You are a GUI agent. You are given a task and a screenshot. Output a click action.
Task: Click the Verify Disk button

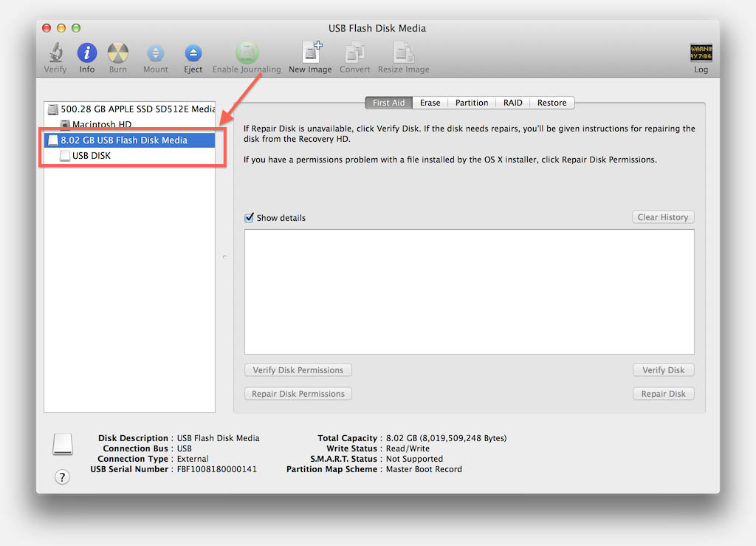tap(663, 369)
